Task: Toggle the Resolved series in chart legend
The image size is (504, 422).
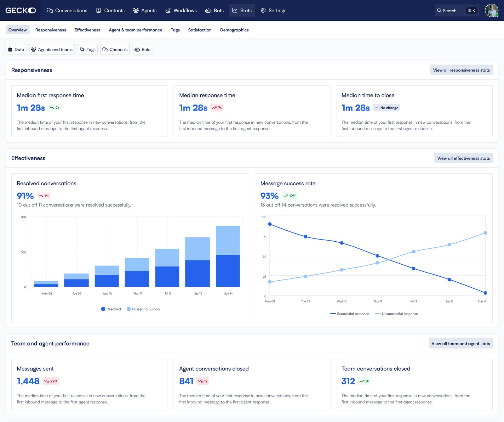Action: [x=111, y=309]
